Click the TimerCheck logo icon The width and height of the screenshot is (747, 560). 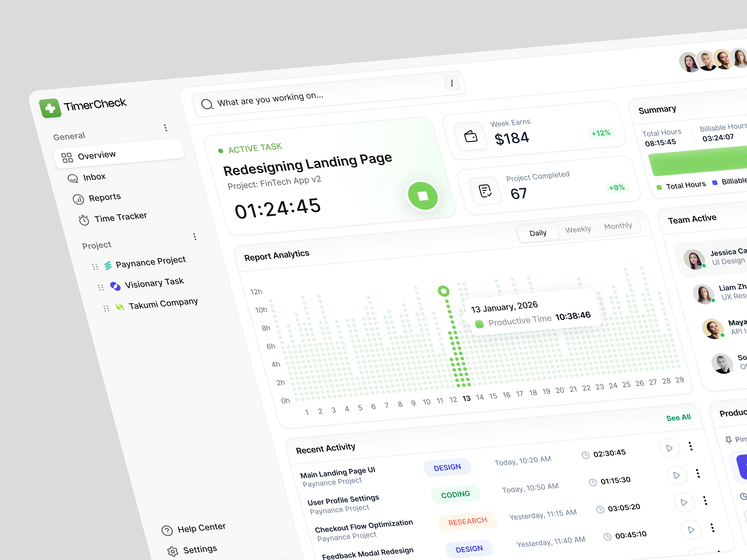[x=50, y=108]
